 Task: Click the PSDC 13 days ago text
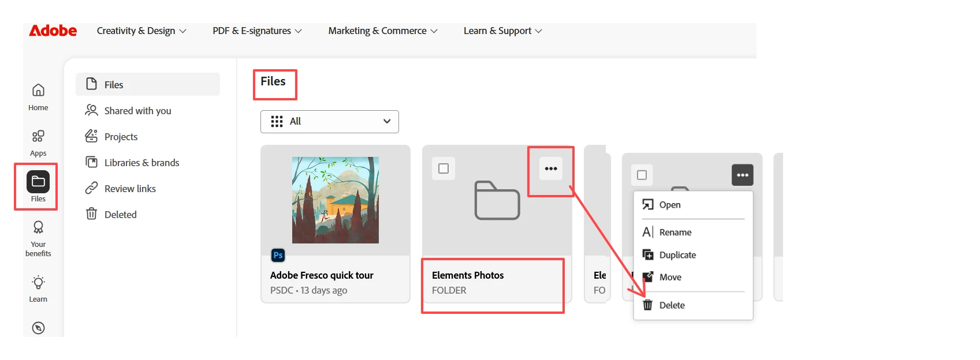(x=308, y=290)
